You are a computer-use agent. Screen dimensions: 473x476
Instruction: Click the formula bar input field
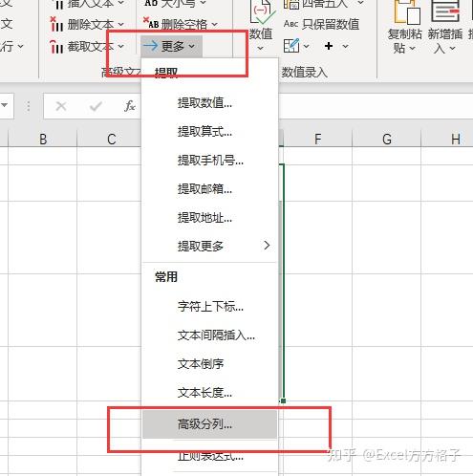(x=376, y=106)
